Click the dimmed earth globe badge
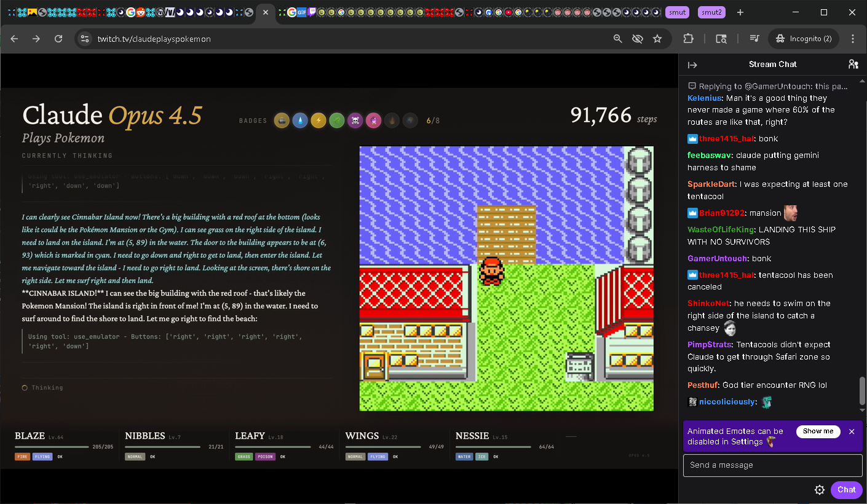The height and width of the screenshot is (504, 867). point(410,120)
